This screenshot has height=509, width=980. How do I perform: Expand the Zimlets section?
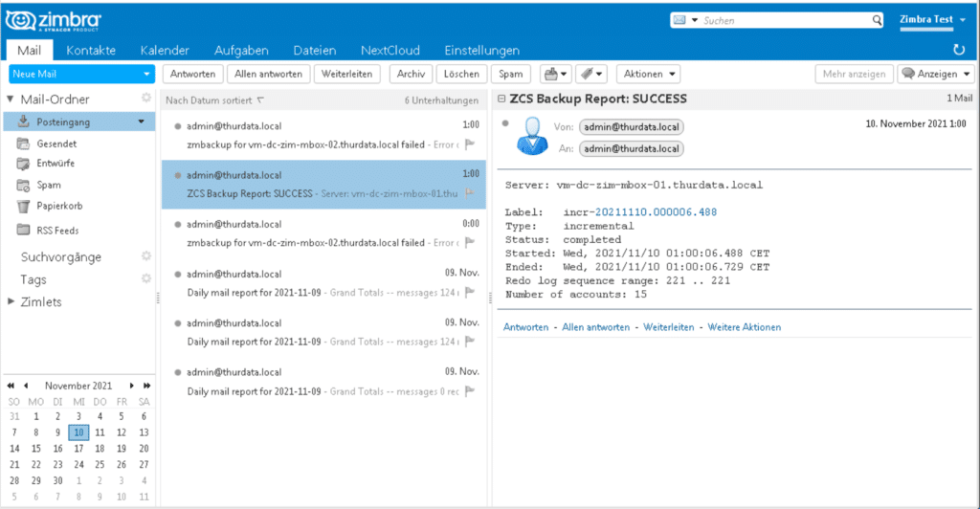[11, 301]
